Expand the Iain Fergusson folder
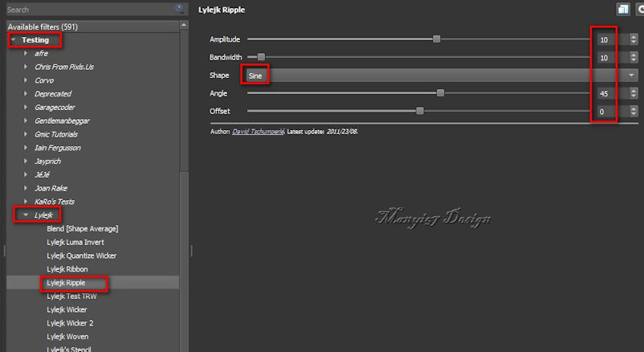This screenshot has width=644, height=352. pos(26,148)
